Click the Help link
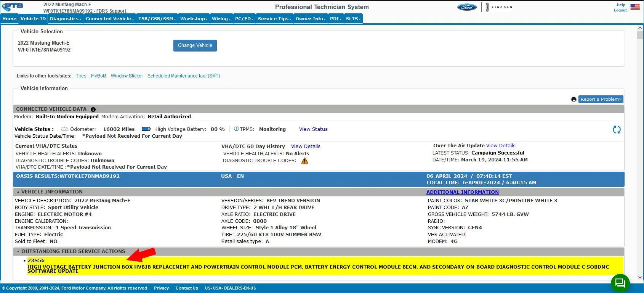The height and width of the screenshot is (293, 644). tap(621, 5)
